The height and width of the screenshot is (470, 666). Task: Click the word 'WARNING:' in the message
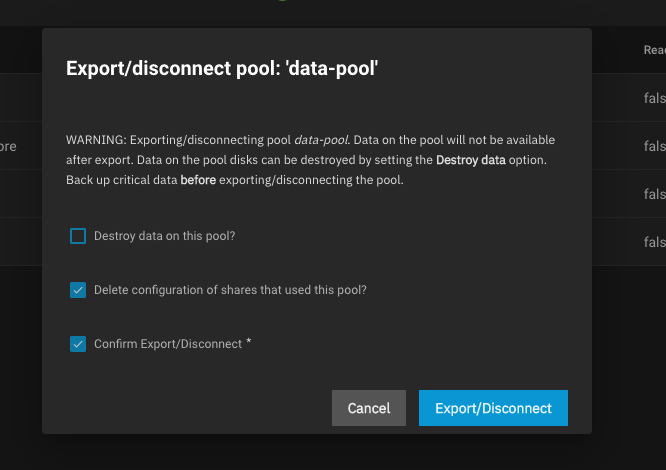96,140
